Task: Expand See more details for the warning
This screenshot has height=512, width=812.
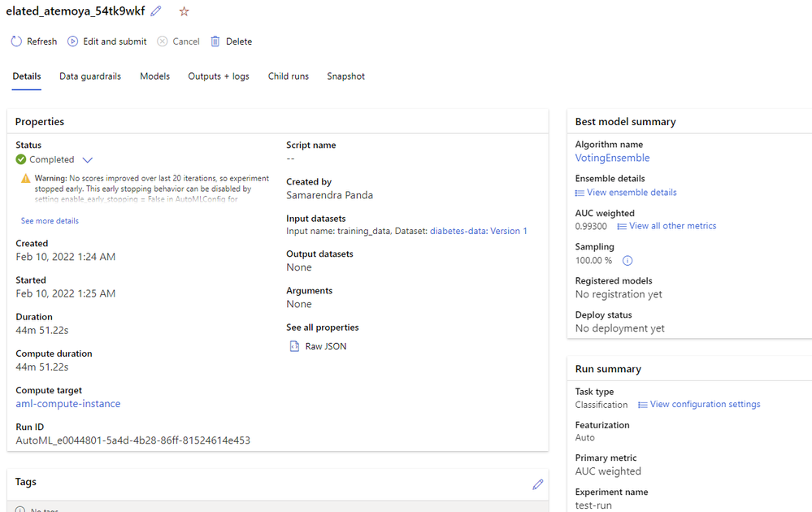Action: click(50, 221)
